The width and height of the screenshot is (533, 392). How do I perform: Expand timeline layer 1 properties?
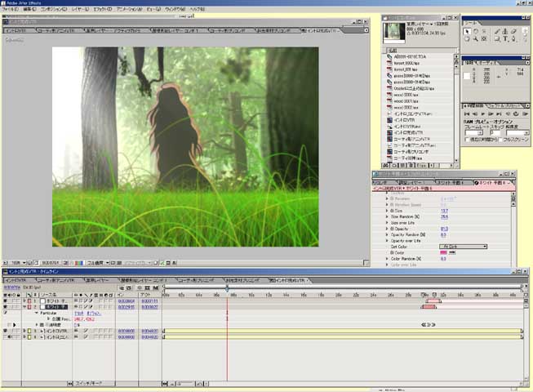pyautogui.click(x=24, y=301)
